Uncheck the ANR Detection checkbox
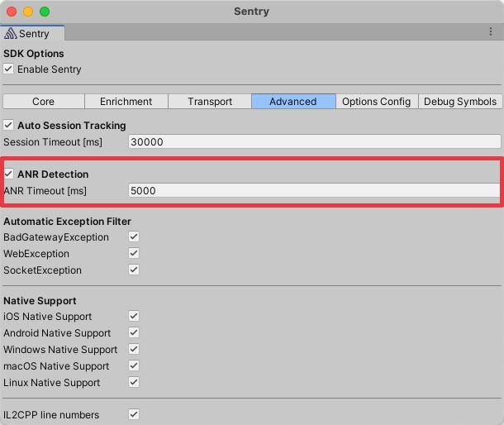504x425 pixels. (9, 174)
